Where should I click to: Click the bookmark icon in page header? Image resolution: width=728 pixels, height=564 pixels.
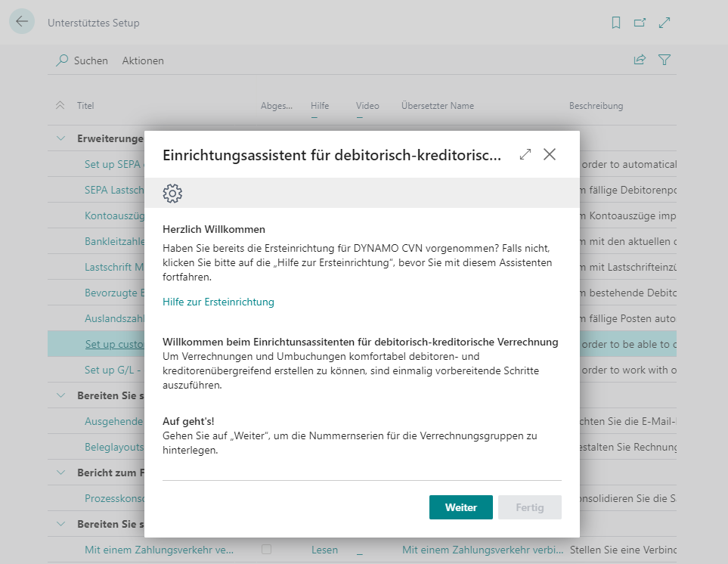click(615, 22)
